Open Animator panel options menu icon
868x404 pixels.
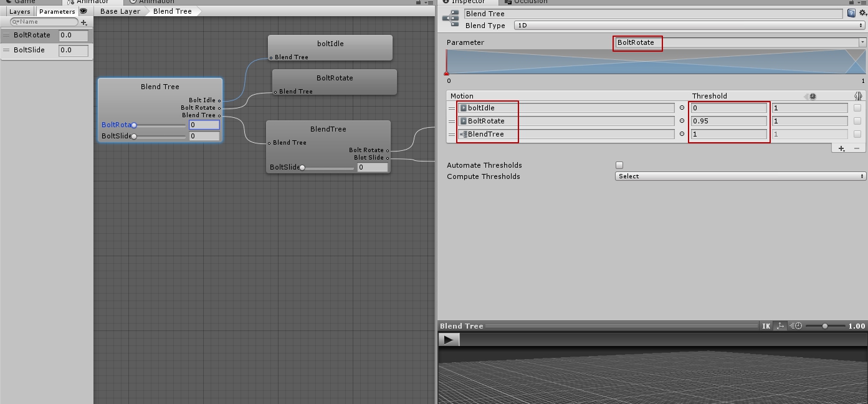pos(429,2)
